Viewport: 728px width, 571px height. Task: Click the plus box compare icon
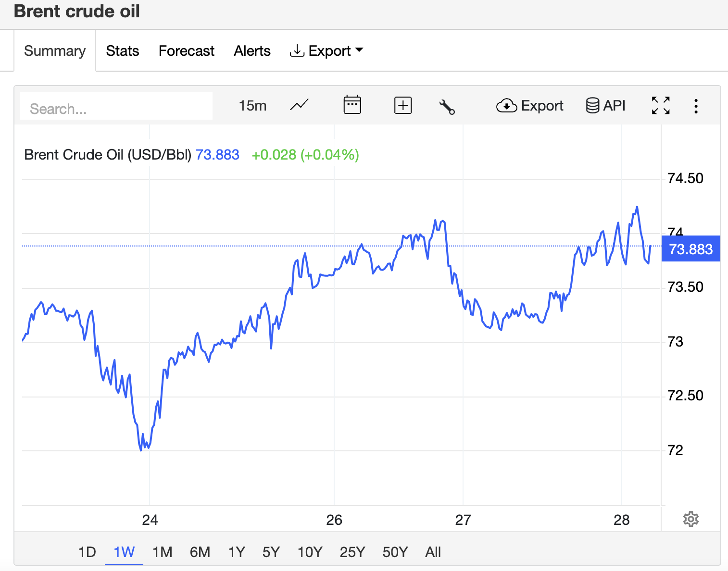403,105
